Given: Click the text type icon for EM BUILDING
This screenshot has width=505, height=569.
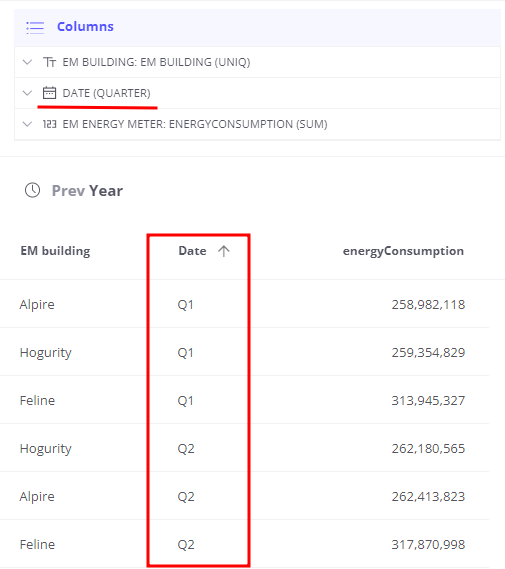Looking at the screenshot, I should (49, 62).
